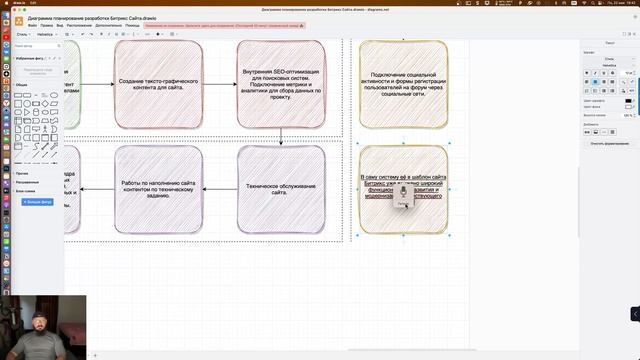640x360 pixels.
Task: Click the white background color swatch
Action: (628, 107)
